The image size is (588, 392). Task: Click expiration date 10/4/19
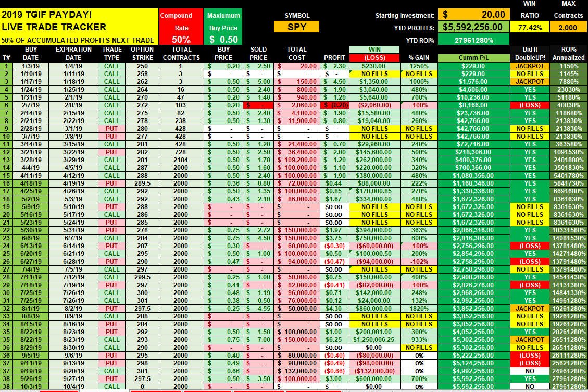(73, 387)
